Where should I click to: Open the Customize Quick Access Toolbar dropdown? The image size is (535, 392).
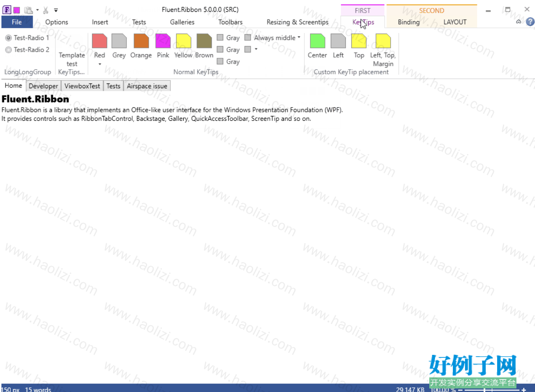tap(56, 10)
